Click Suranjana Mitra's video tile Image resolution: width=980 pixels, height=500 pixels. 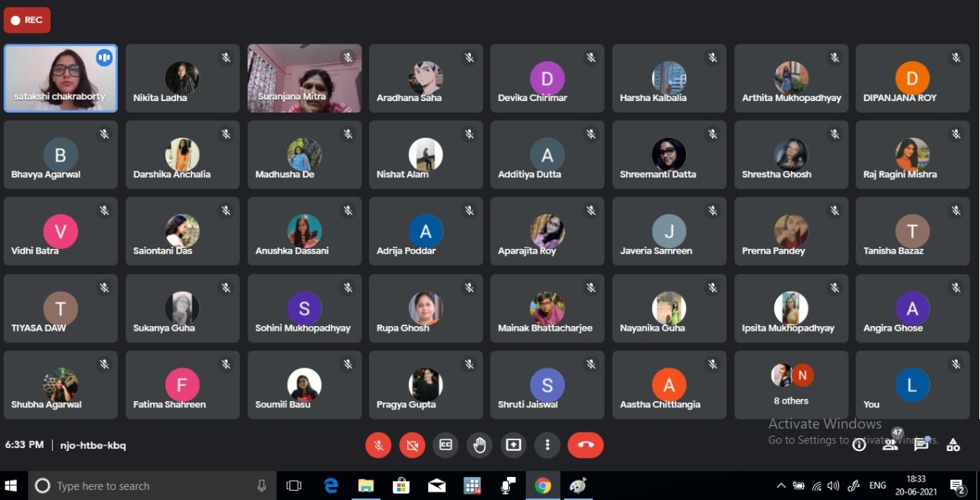point(304,78)
